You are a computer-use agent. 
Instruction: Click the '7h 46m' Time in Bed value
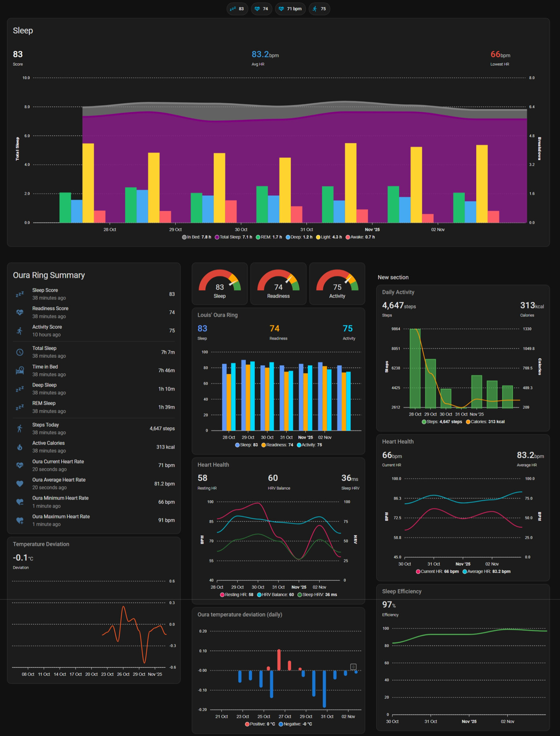click(x=166, y=371)
